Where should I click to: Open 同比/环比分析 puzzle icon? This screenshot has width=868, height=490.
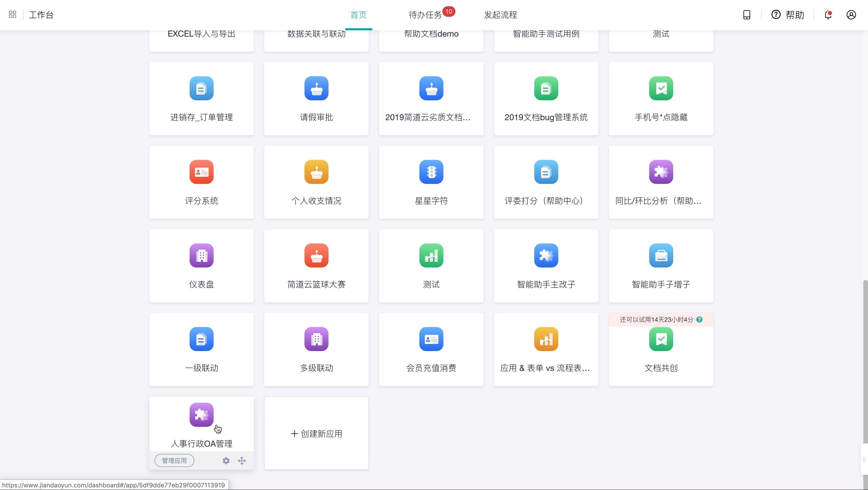tap(661, 172)
